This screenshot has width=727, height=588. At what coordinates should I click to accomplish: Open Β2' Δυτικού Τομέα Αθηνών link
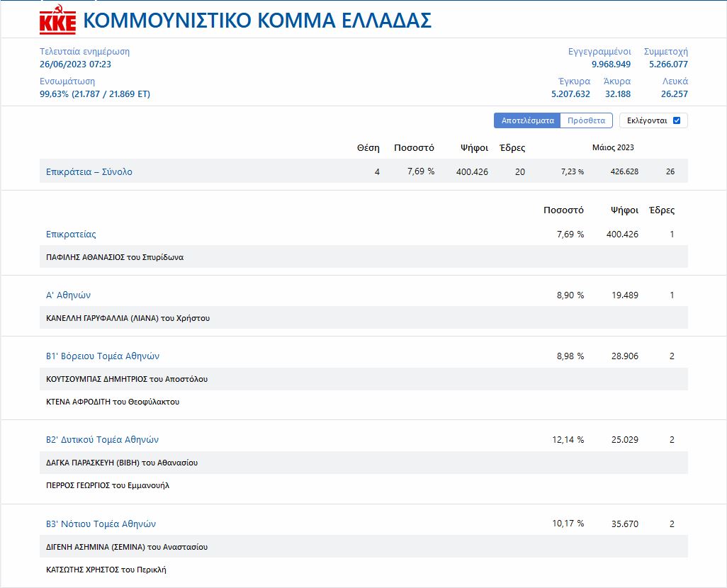[x=102, y=439]
